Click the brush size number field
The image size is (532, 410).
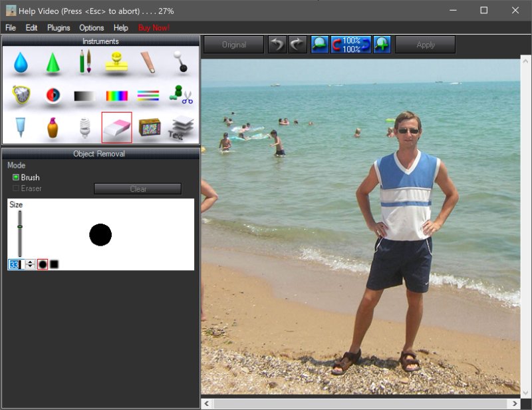pyautogui.click(x=15, y=264)
